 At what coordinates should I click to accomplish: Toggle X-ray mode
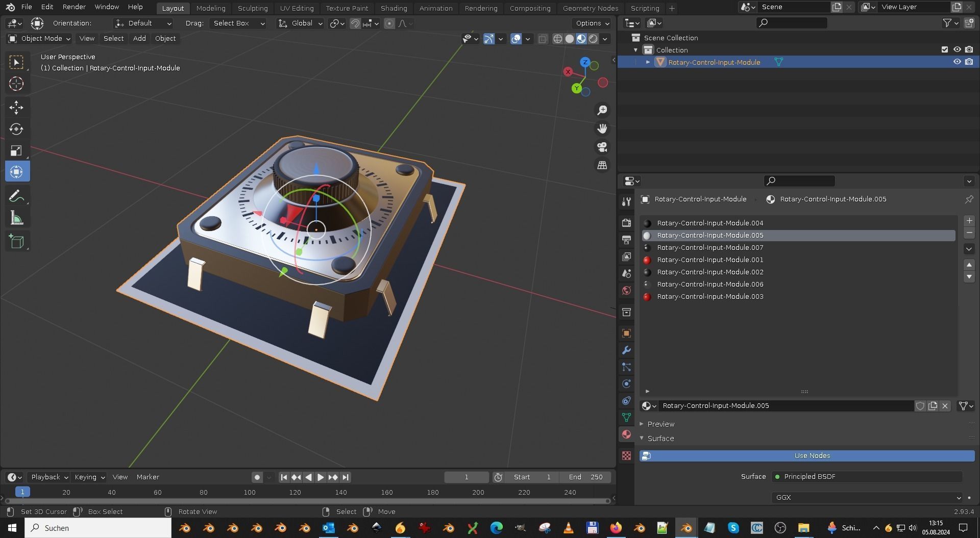click(543, 39)
